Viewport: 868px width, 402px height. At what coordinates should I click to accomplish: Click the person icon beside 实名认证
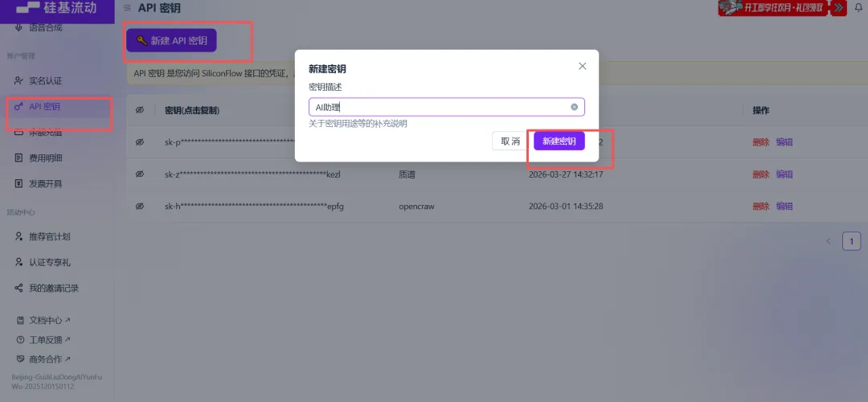pos(18,81)
